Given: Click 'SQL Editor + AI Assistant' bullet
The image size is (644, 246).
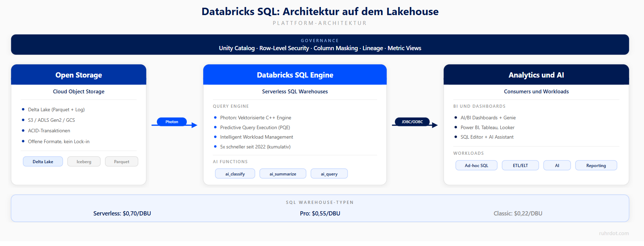Looking at the screenshot, I should coord(487,137).
